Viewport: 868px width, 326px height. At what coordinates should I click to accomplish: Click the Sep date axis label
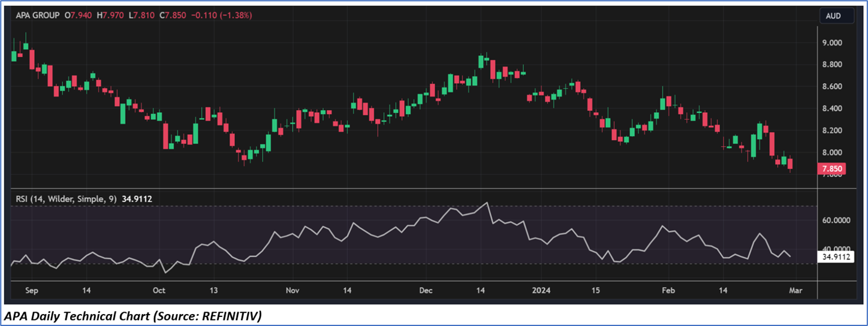tap(32, 291)
